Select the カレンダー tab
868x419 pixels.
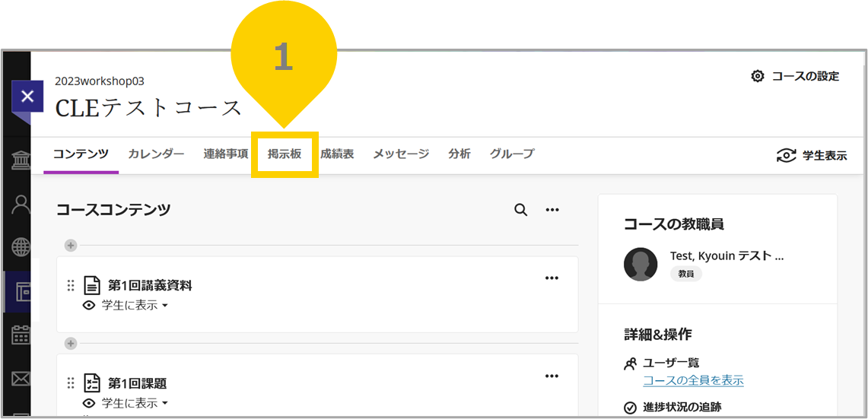(x=156, y=154)
